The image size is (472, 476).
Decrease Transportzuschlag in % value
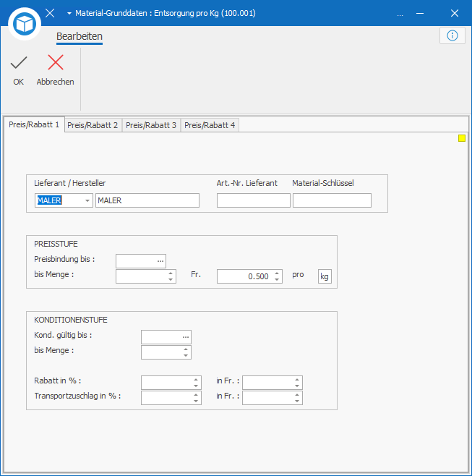pyautogui.click(x=196, y=401)
